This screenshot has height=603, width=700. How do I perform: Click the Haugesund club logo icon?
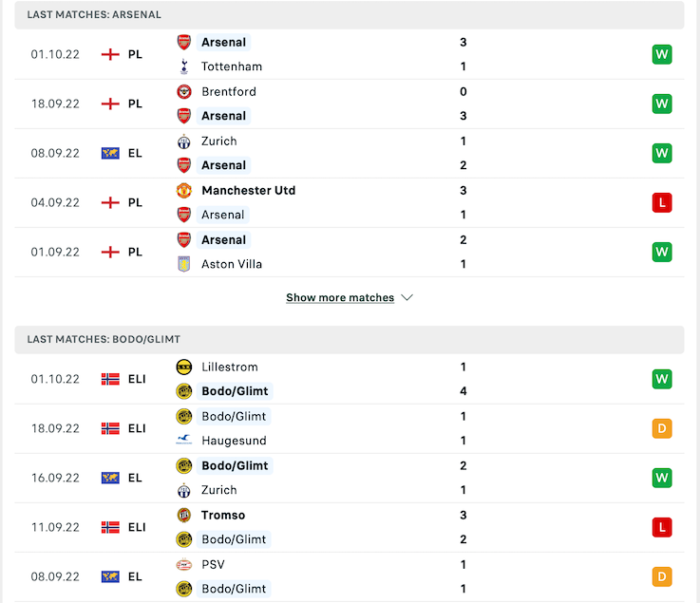184,441
